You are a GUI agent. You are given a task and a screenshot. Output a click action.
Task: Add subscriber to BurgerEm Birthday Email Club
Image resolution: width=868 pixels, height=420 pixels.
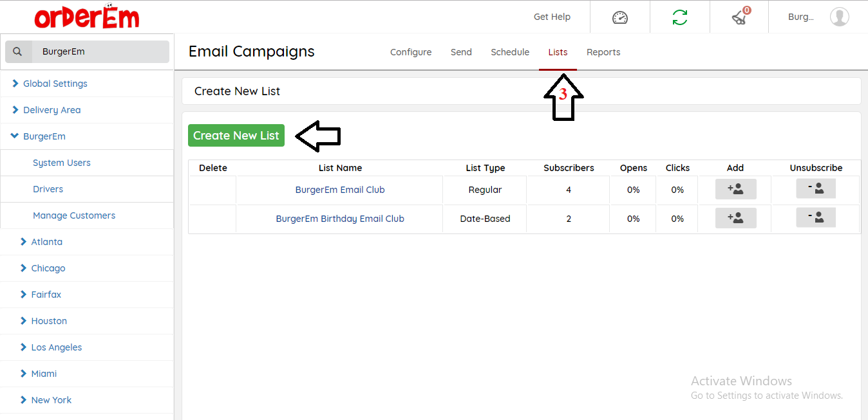click(x=735, y=218)
